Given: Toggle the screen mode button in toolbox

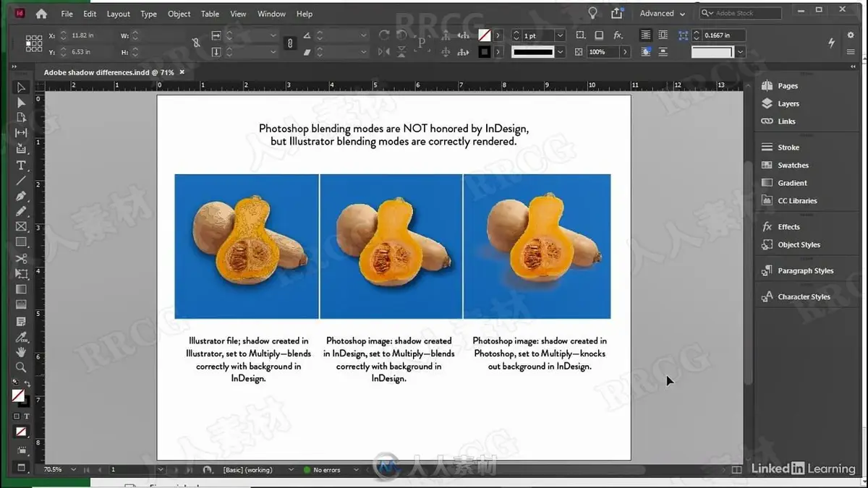Looking at the screenshot, I should click(21, 468).
